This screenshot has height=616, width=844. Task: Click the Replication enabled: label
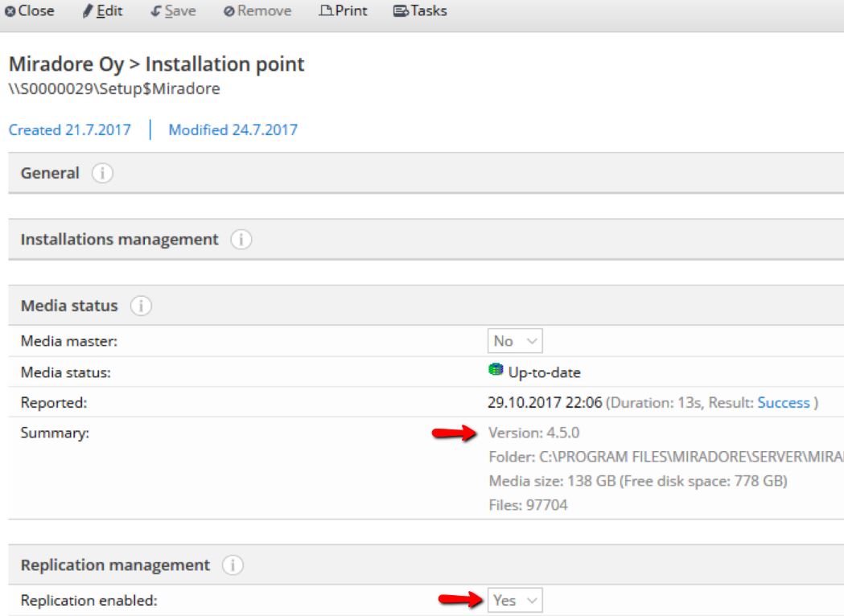pyautogui.click(x=89, y=601)
